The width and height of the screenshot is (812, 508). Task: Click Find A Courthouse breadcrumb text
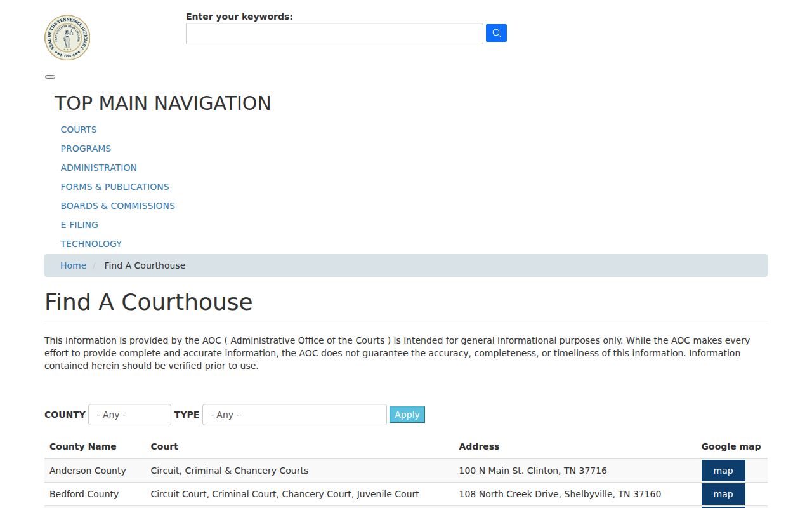pos(145,265)
